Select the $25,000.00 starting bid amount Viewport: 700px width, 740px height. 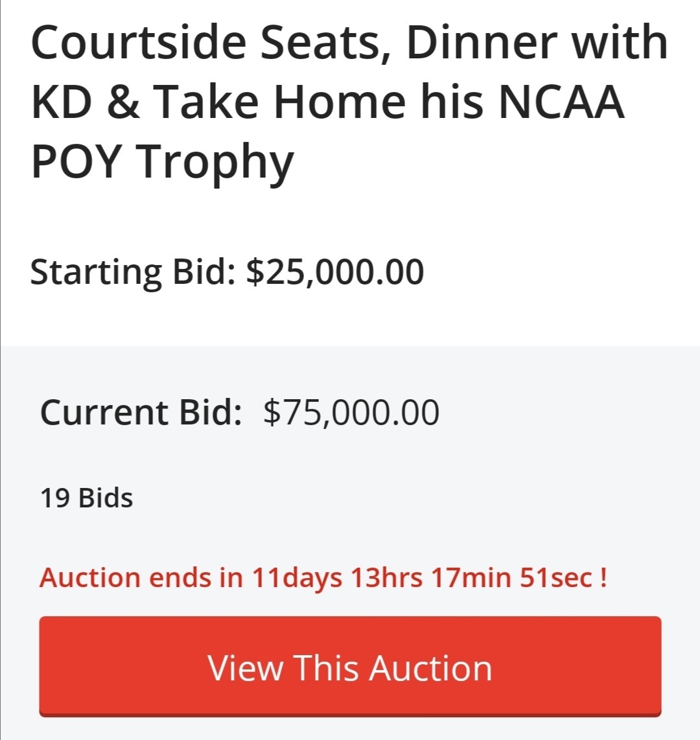335,272
